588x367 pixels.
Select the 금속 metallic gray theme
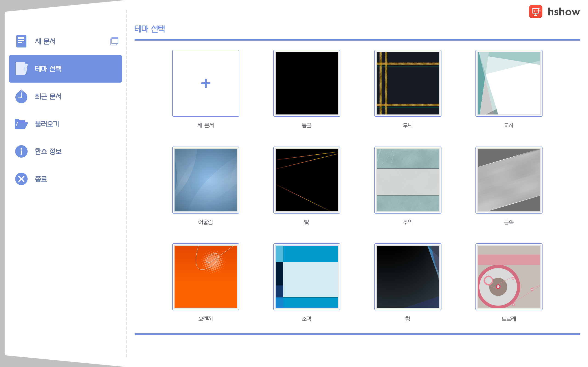point(509,180)
